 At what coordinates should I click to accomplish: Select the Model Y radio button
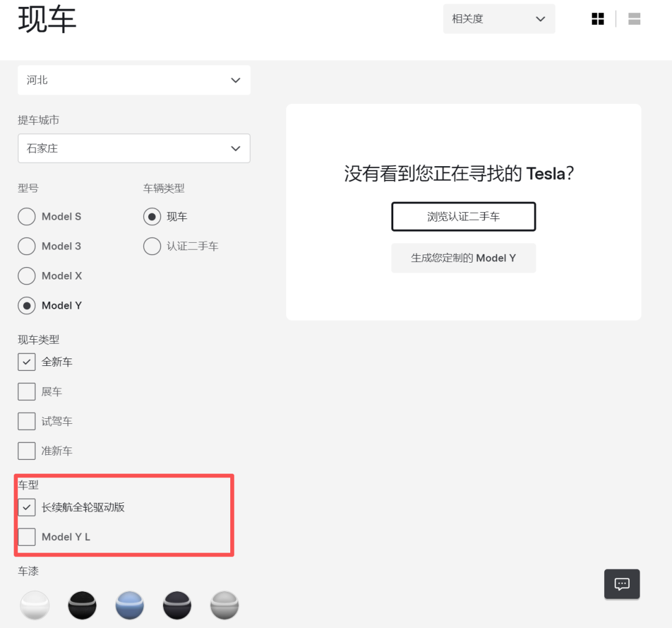(27, 306)
